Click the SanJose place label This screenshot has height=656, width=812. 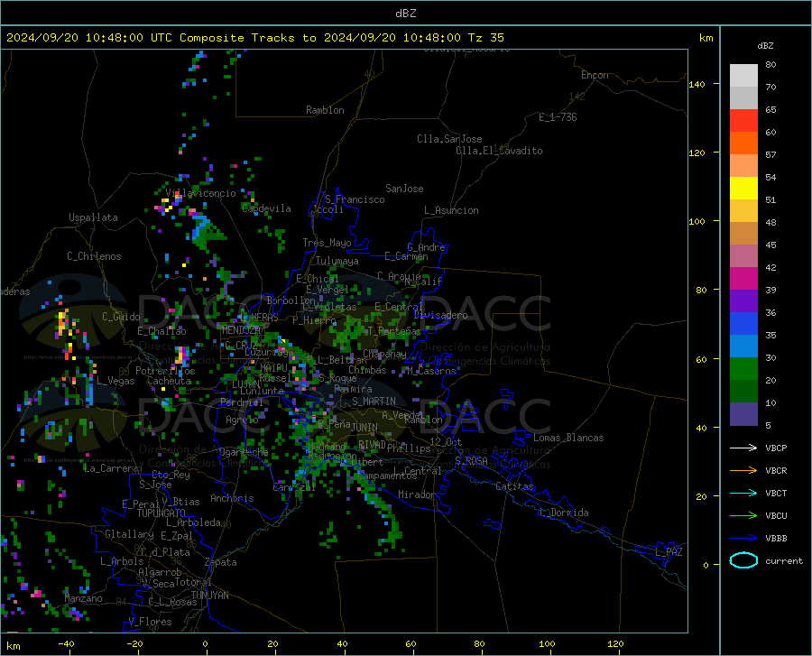pos(404,189)
